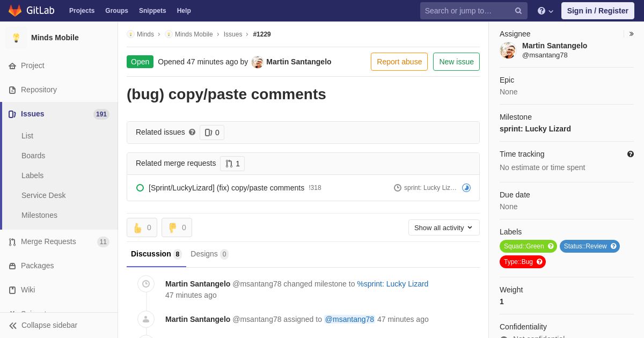The image size is (644, 338).
Task: Click Squad::Green label help icon
Action: [x=551, y=246]
